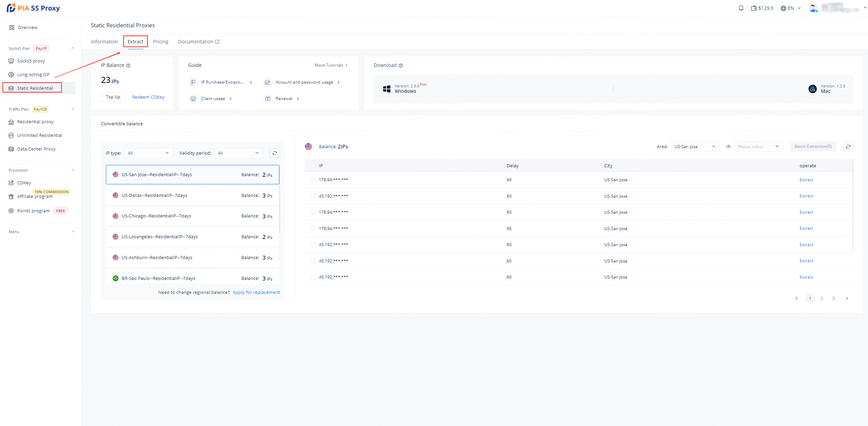Open the Area US-San Jose dropdown

pyautogui.click(x=695, y=147)
